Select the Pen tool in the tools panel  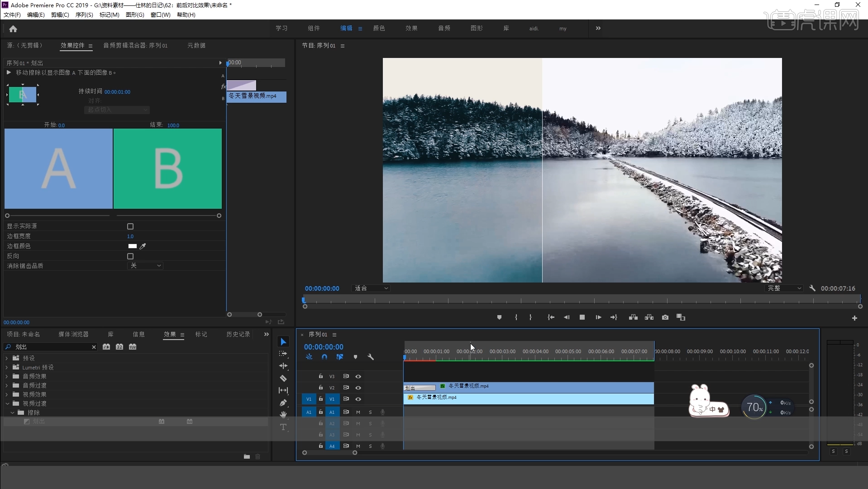point(283,403)
